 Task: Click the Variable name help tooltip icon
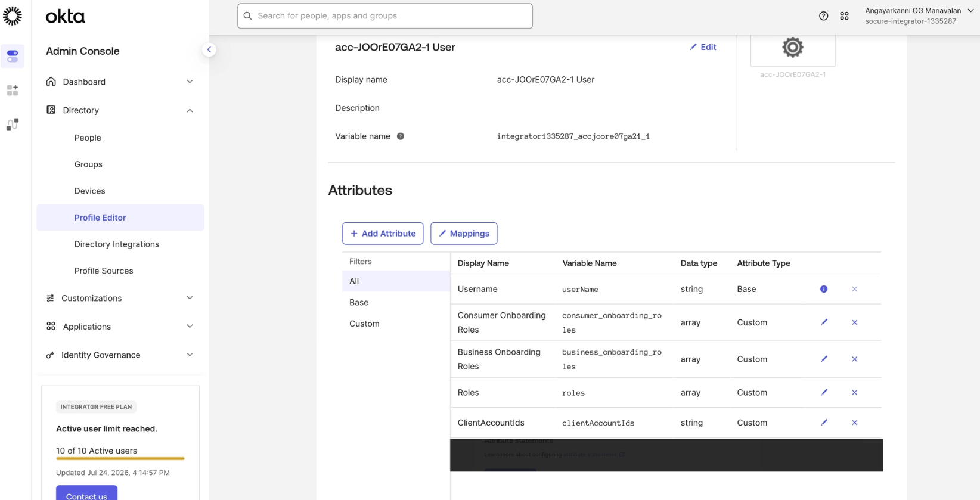[401, 136]
